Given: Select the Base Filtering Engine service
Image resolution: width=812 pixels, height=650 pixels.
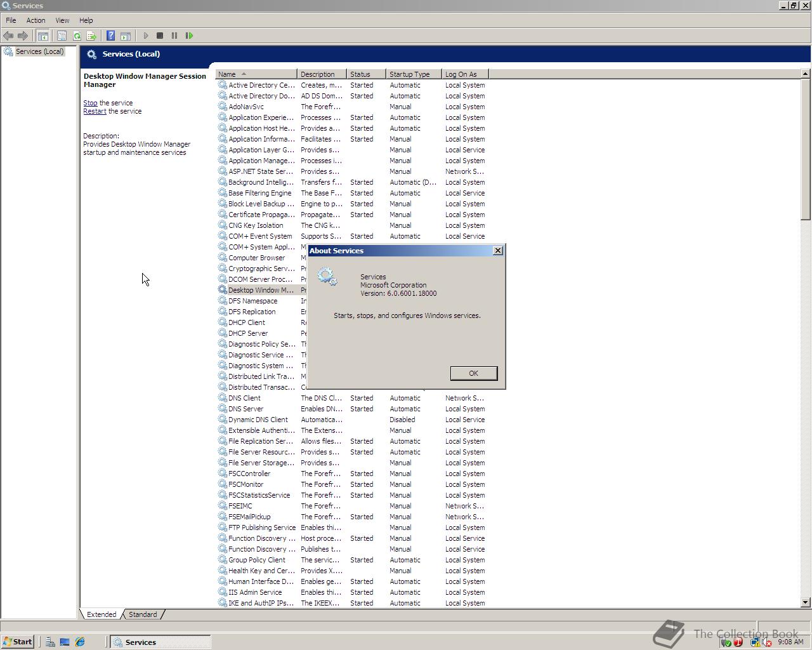Looking at the screenshot, I should [x=352, y=193].
